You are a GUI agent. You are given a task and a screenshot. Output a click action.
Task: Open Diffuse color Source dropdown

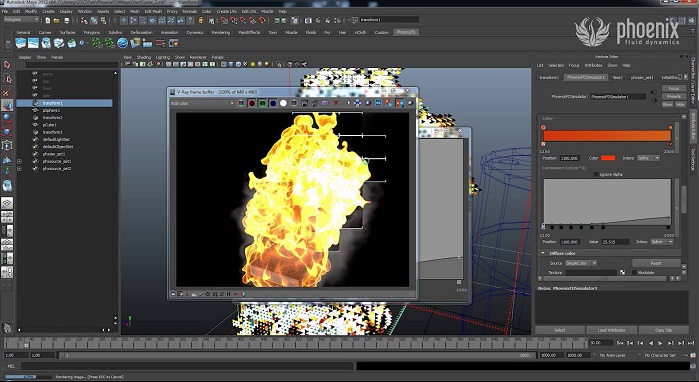581,263
